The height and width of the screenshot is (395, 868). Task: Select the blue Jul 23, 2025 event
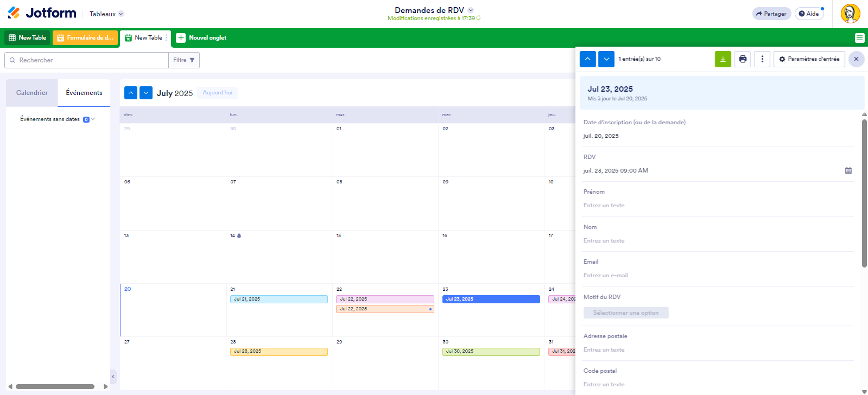click(491, 299)
